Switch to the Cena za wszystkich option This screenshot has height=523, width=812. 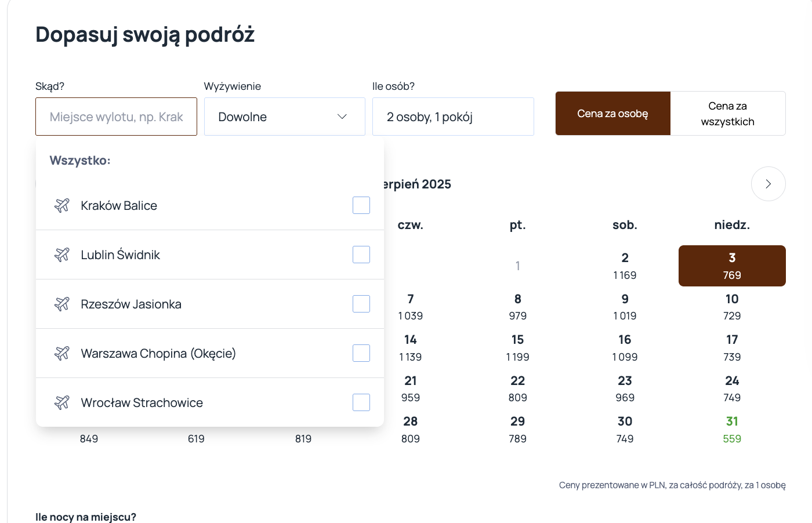pyautogui.click(x=728, y=114)
